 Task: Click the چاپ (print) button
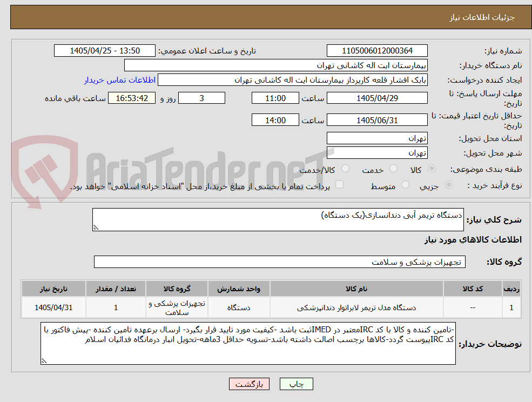click(x=296, y=384)
